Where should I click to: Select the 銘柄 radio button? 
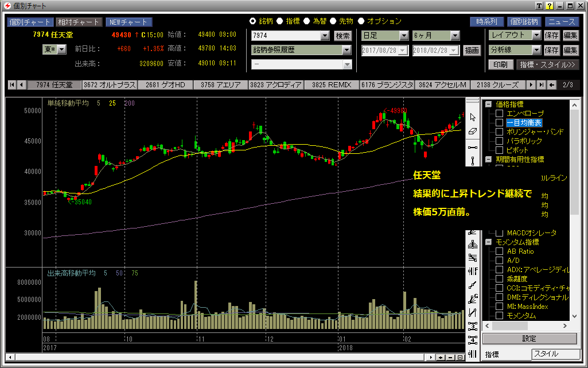[x=253, y=21]
